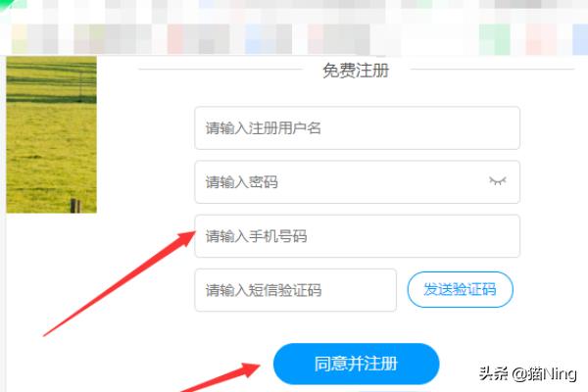Send SMS code via 发送验证码 button
Screen dimensions: 588x392
click(x=461, y=290)
